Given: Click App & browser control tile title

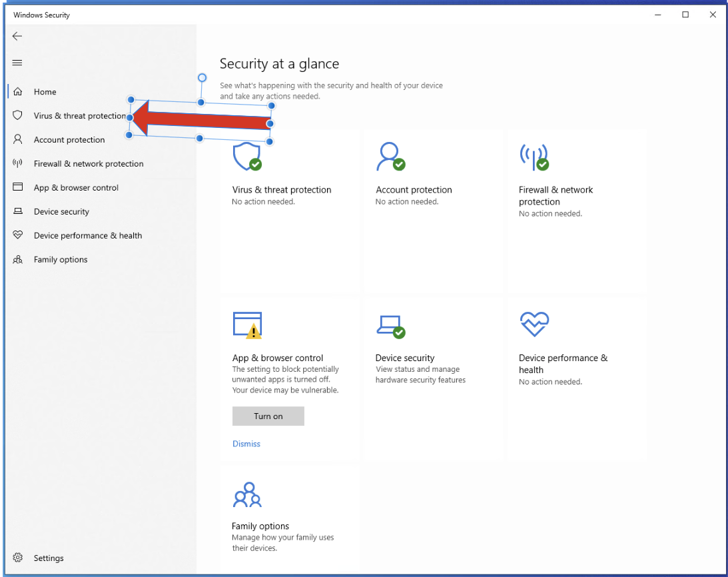Looking at the screenshot, I should (278, 358).
